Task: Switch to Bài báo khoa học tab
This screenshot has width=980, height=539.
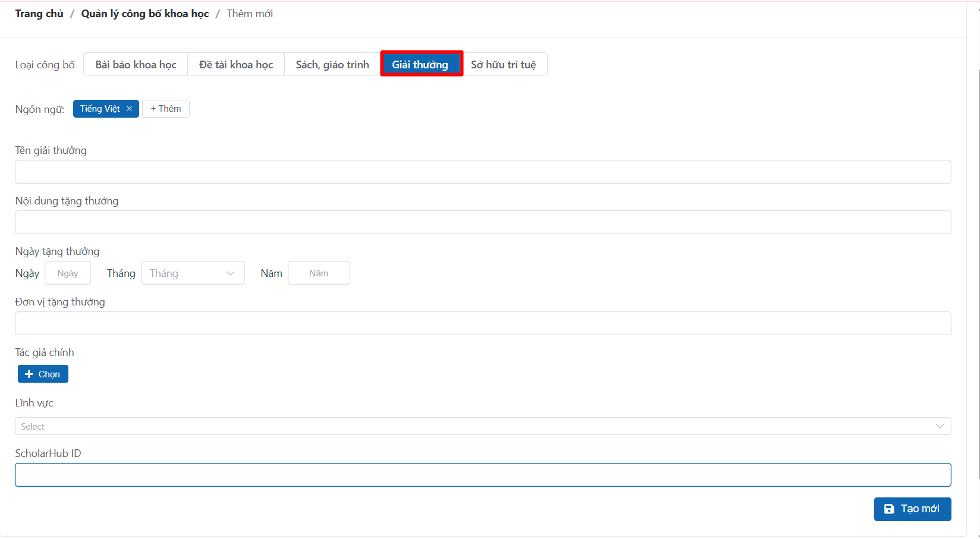Action: [x=136, y=64]
